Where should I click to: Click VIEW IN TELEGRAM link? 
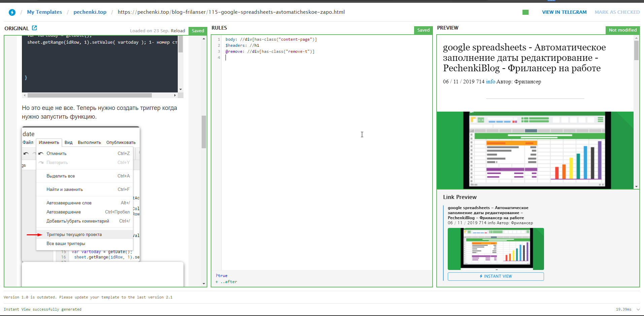coord(564,12)
